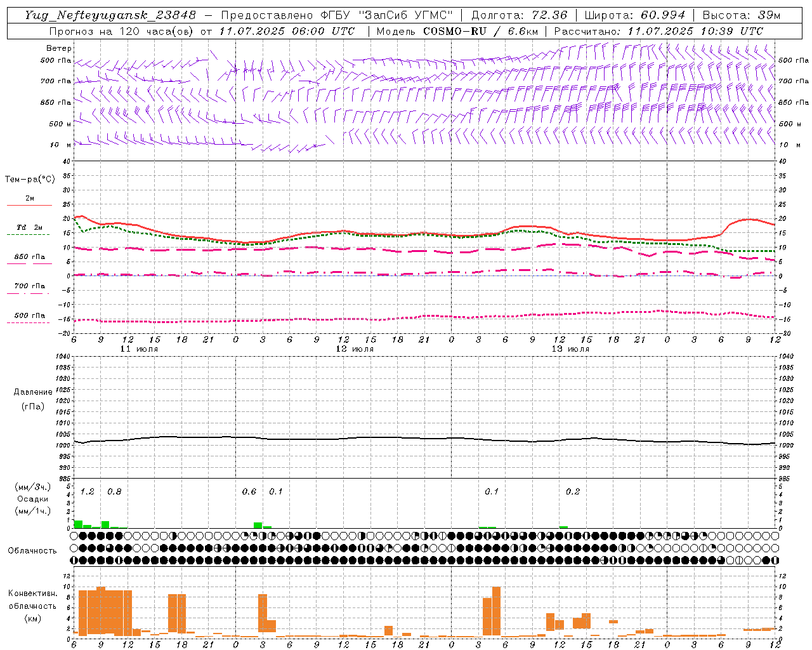This screenshot has height=650, width=812.
Task: Click the Td 2м legend entry
Action: pos(29,227)
